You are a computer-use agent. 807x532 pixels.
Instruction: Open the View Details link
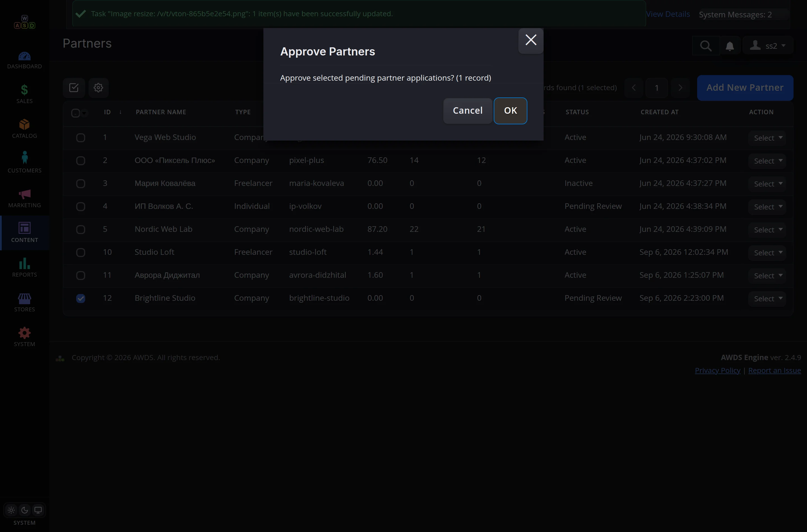point(668,14)
